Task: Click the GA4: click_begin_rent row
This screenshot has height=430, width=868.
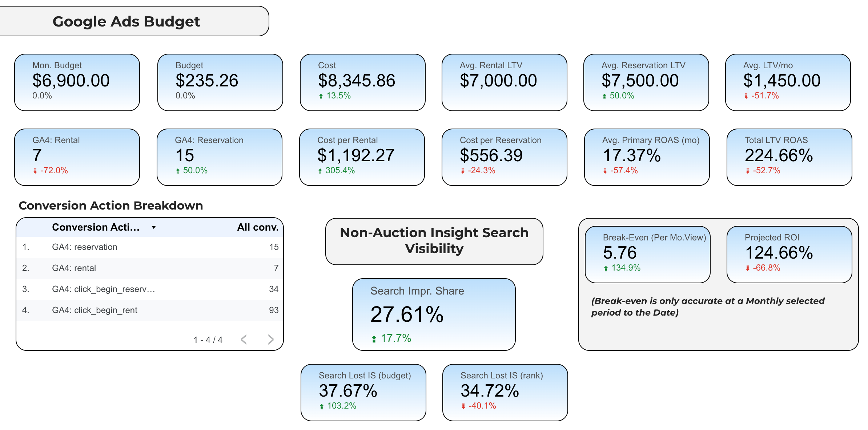Action: coord(150,310)
